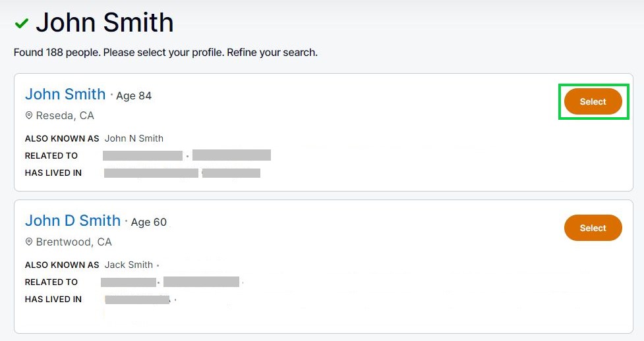Click the "Reseda, CA" location text
This screenshot has height=341, width=644.
pos(65,116)
